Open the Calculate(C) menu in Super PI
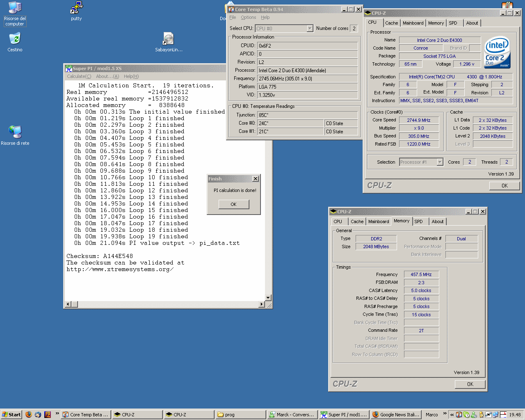525x420 pixels. pyautogui.click(x=79, y=76)
